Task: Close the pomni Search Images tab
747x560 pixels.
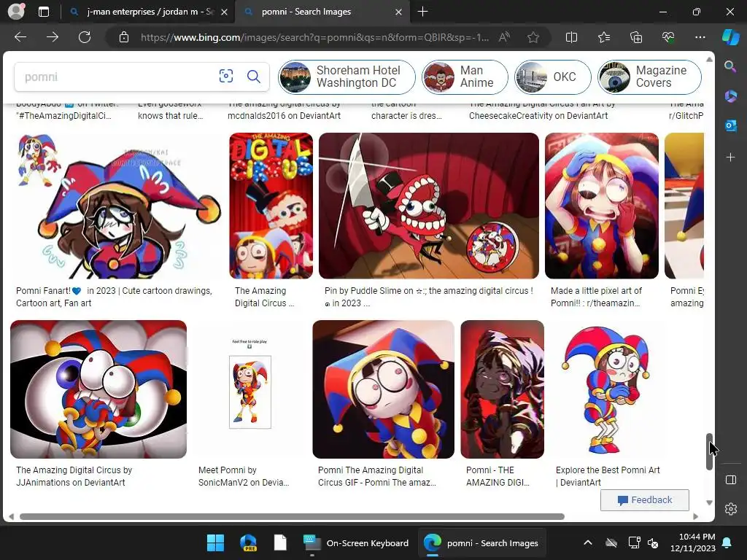Action: [x=399, y=12]
